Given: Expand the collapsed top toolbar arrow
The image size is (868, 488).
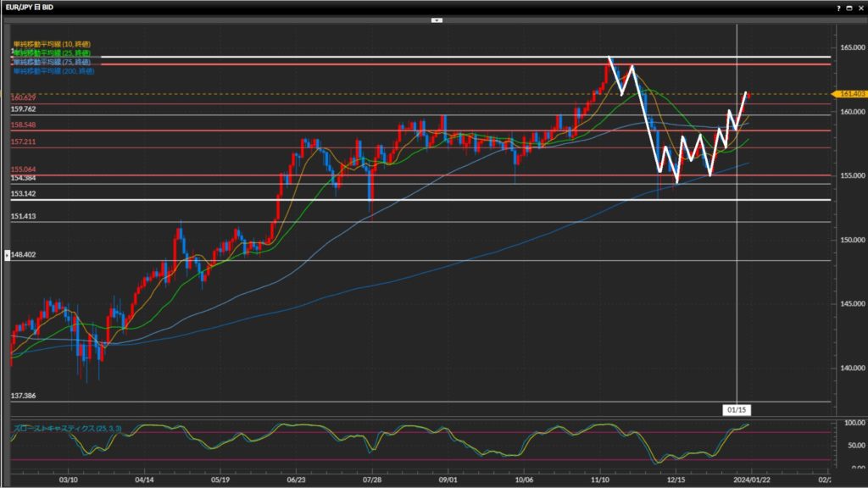Looking at the screenshot, I should coord(437,19).
